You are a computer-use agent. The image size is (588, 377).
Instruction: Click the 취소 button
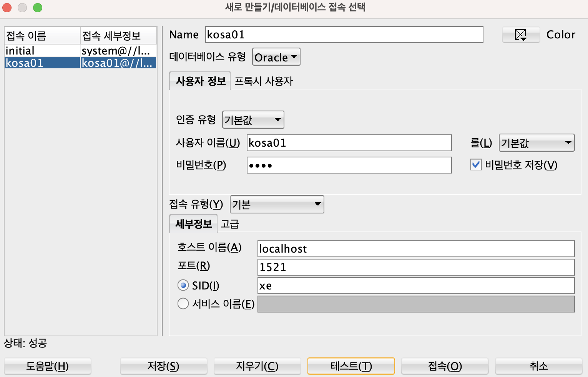[539, 366]
